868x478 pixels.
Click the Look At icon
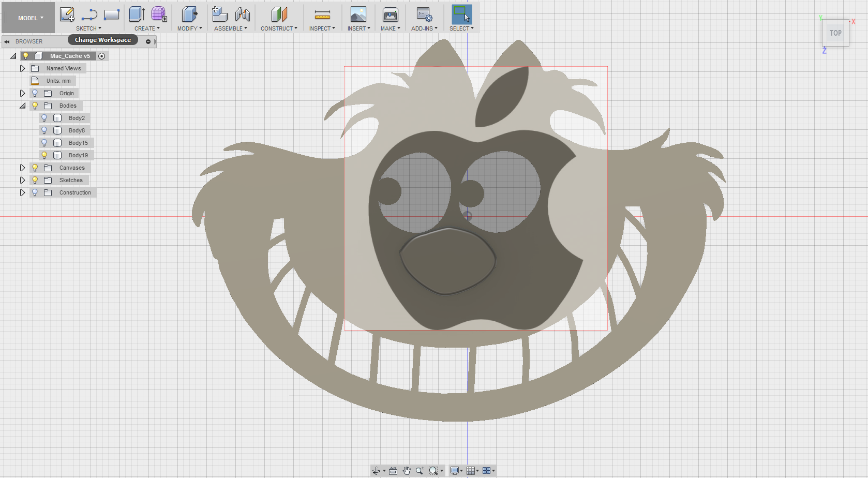tap(393, 471)
